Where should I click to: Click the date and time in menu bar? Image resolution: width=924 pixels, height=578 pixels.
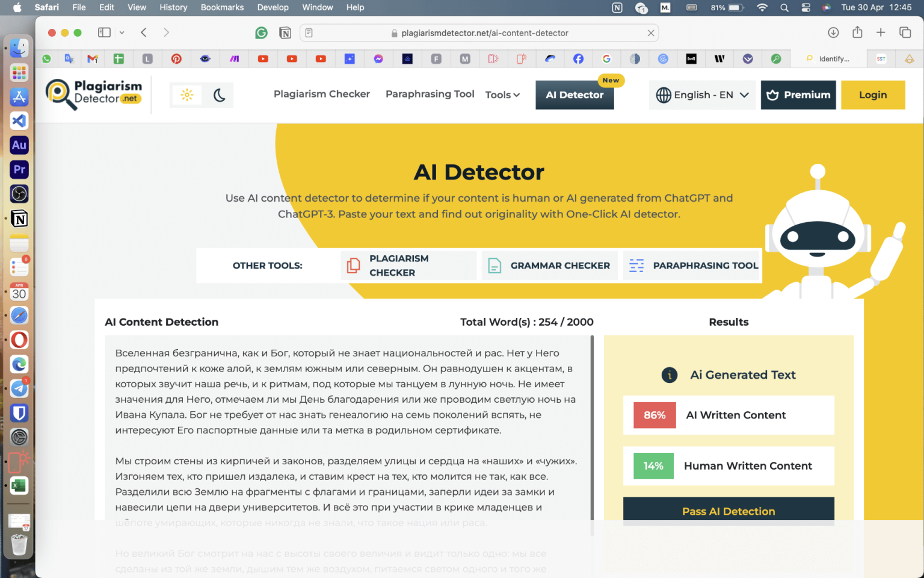click(x=876, y=8)
